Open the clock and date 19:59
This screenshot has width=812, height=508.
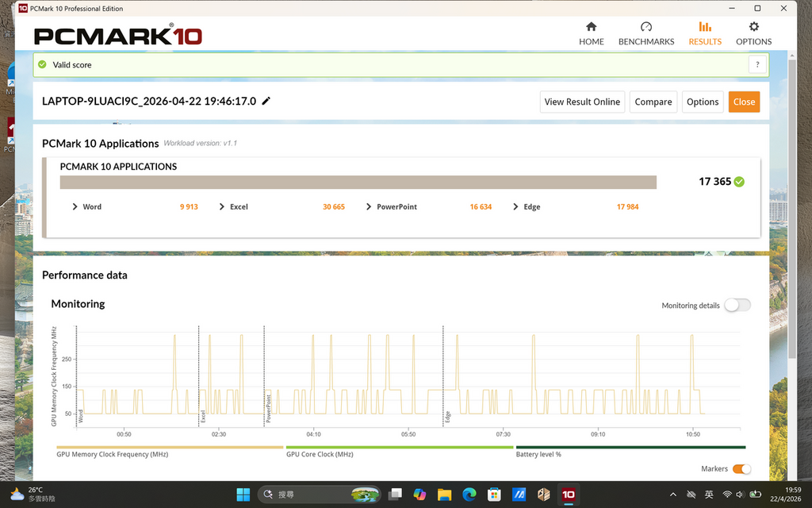pos(785,495)
